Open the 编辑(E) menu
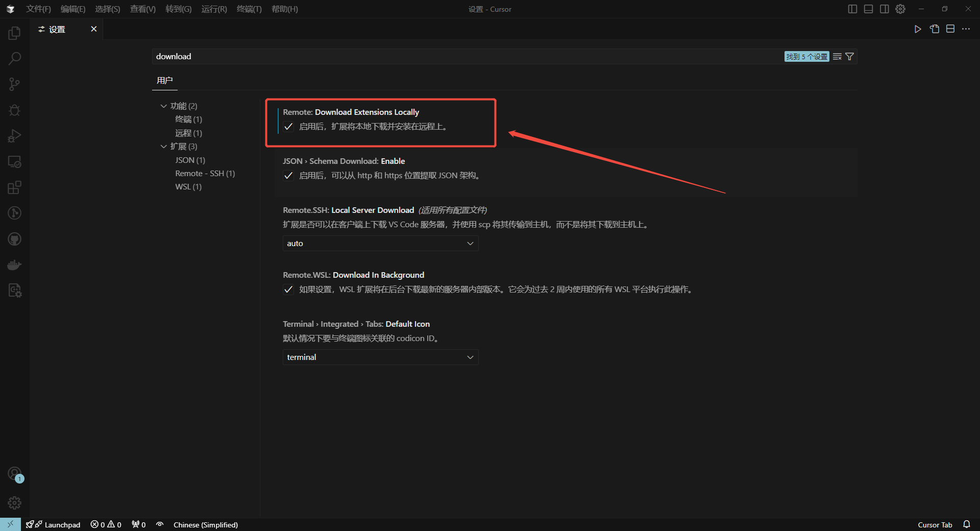Image resolution: width=980 pixels, height=531 pixels. pyautogui.click(x=73, y=9)
